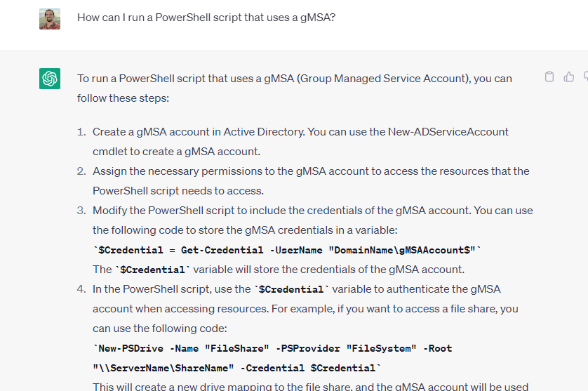Give the response a thumbs up
The image size is (588, 391).
pos(569,77)
